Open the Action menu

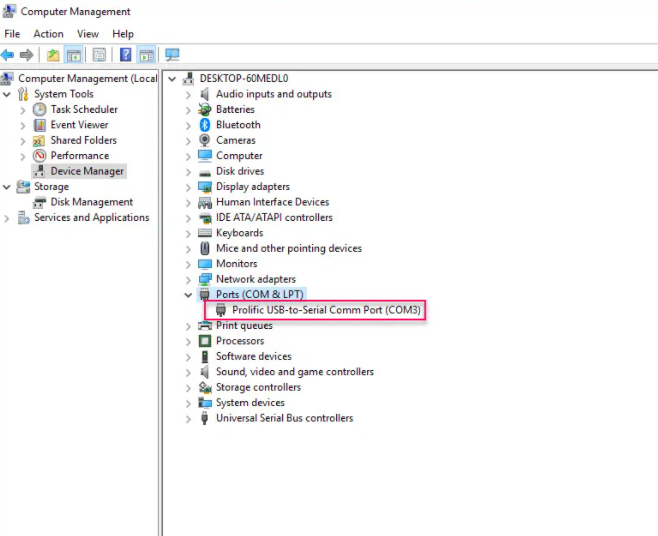pos(49,34)
